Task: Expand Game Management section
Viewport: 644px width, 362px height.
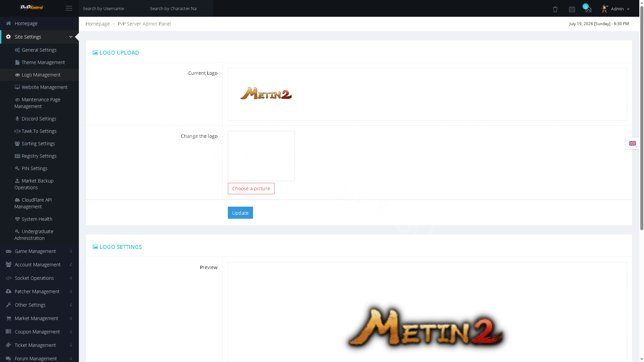Action: point(39,251)
